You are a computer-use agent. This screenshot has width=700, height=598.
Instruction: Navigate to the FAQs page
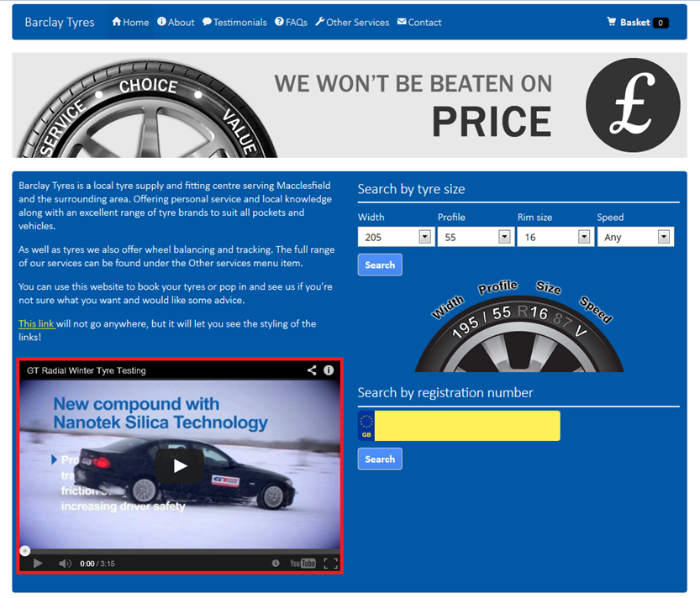click(x=291, y=23)
